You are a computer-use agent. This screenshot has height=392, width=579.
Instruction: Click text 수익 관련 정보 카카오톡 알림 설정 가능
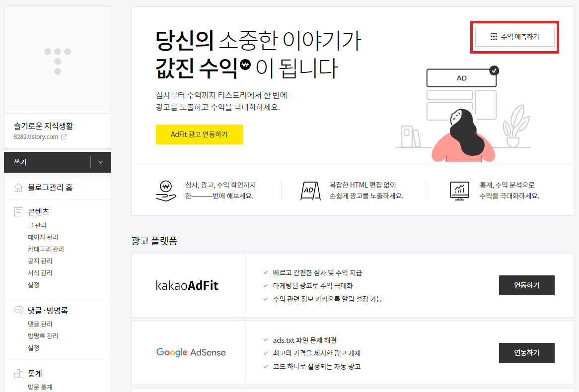coord(328,299)
